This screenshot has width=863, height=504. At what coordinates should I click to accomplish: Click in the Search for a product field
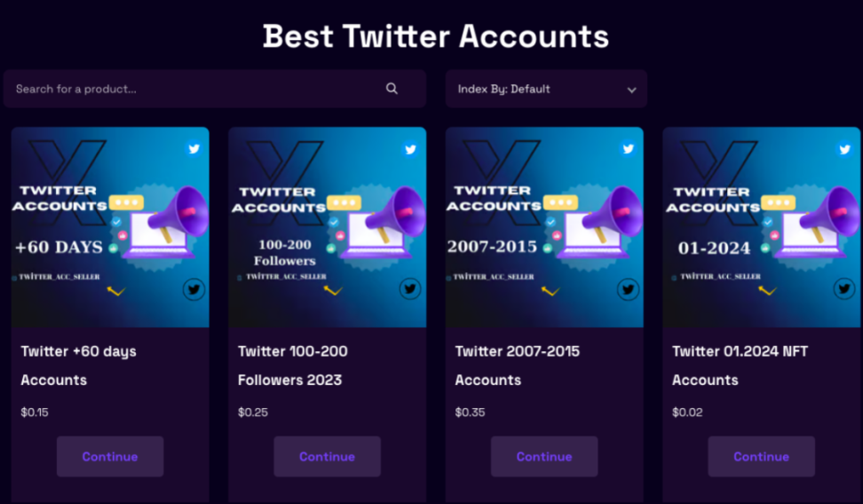point(195,89)
